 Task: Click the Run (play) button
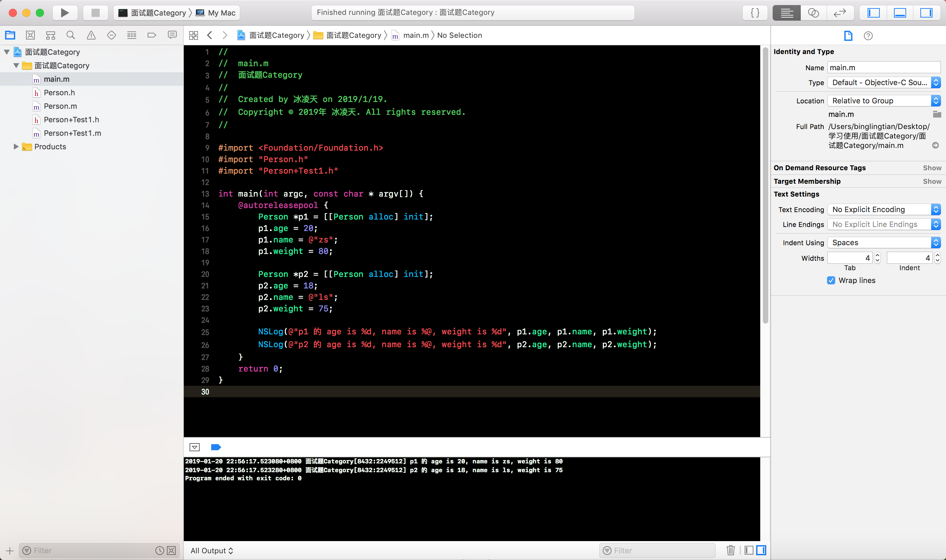pyautogui.click(x=65, y=13)
